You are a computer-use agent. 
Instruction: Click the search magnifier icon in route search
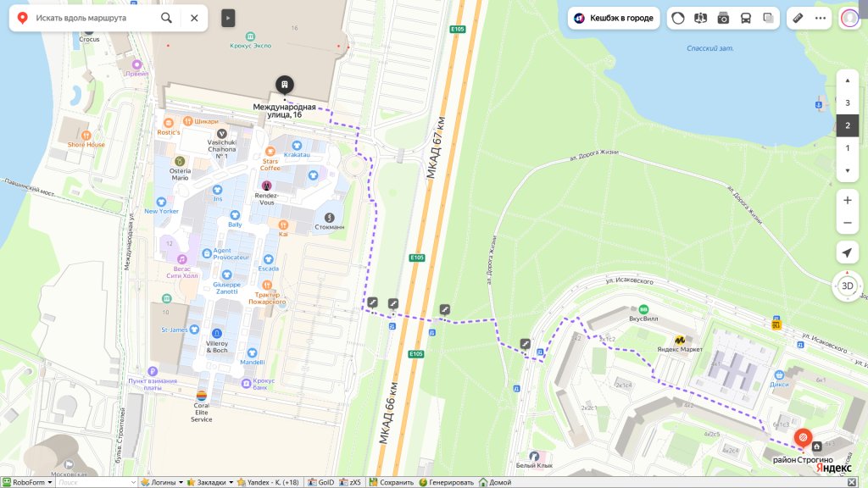pyautogui.click(x=166, y=18)
